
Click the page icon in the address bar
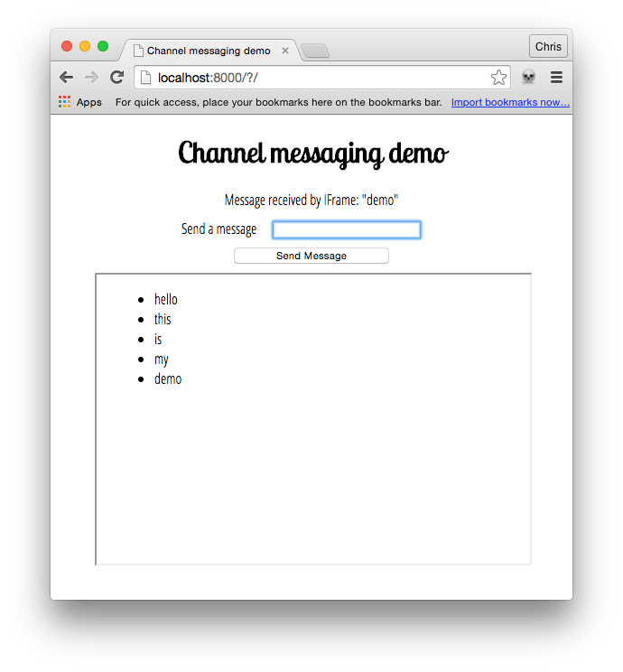(146, 78)
